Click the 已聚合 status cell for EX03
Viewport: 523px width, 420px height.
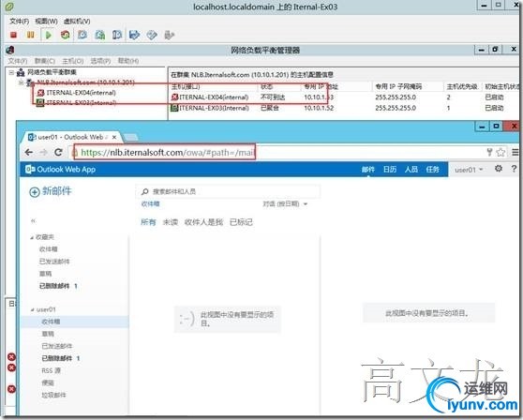click(x=270, y=108)
